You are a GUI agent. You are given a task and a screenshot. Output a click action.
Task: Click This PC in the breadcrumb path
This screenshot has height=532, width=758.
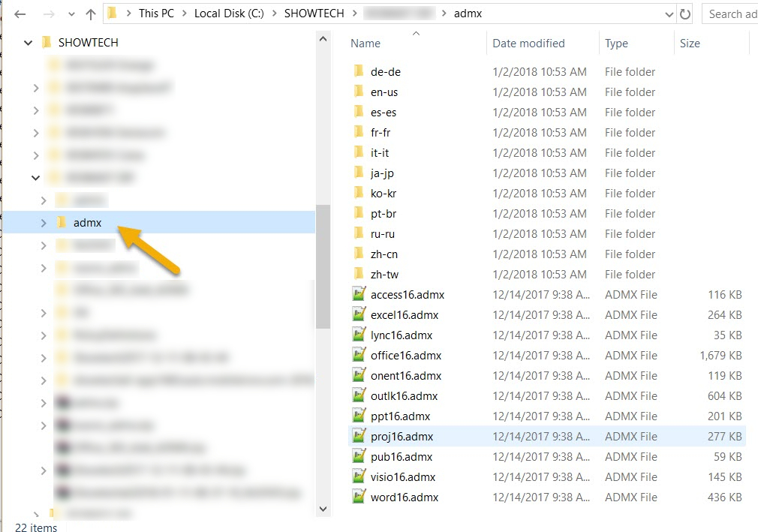[156, 13]
